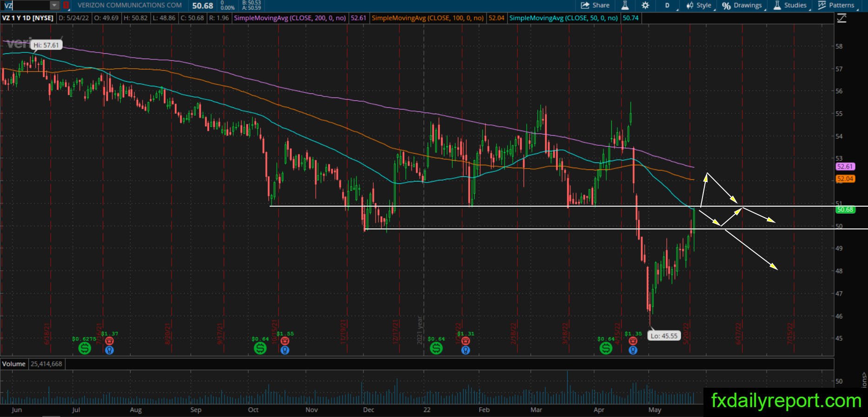Screen dimensions: 868x417
Task: Click the $1.31 earnings phone icon
Action: point(465,341)
